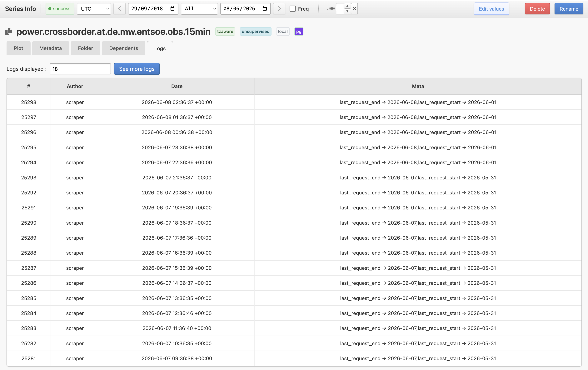Click the blue Rename button
588x370 pixels.
[569, 9]
